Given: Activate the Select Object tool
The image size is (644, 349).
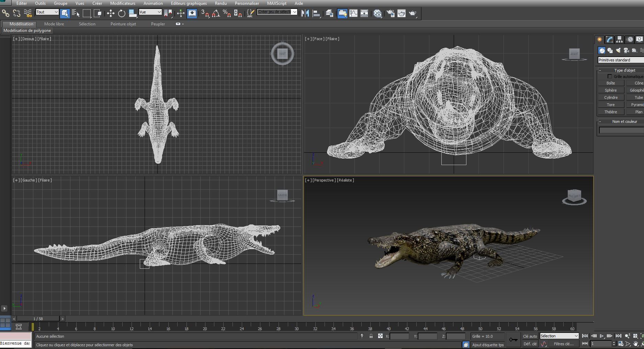Looking at the screenshot, I should pyautogui.click(x=65, y=13).
